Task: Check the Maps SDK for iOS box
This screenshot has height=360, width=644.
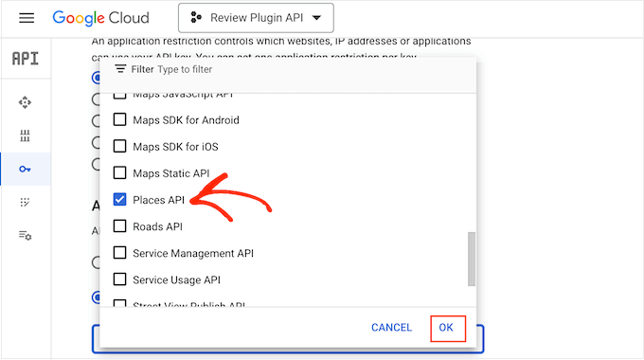Action: 119,146
